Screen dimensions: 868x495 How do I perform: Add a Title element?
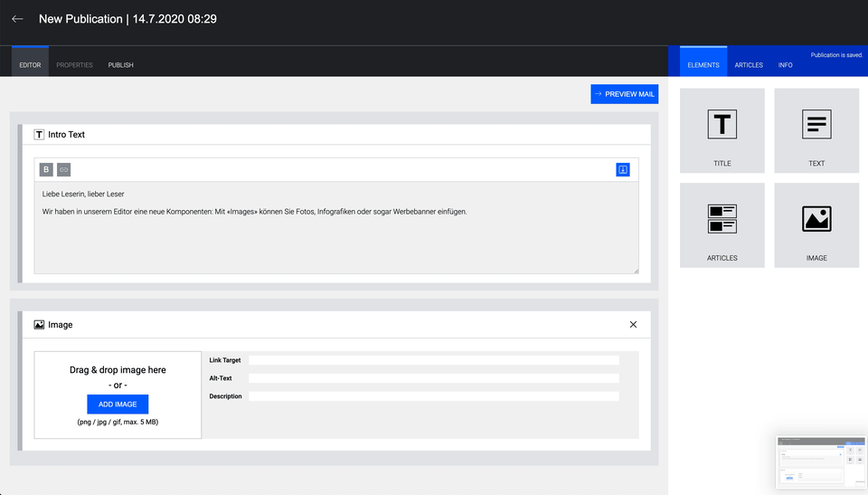(x=722, y=130)
